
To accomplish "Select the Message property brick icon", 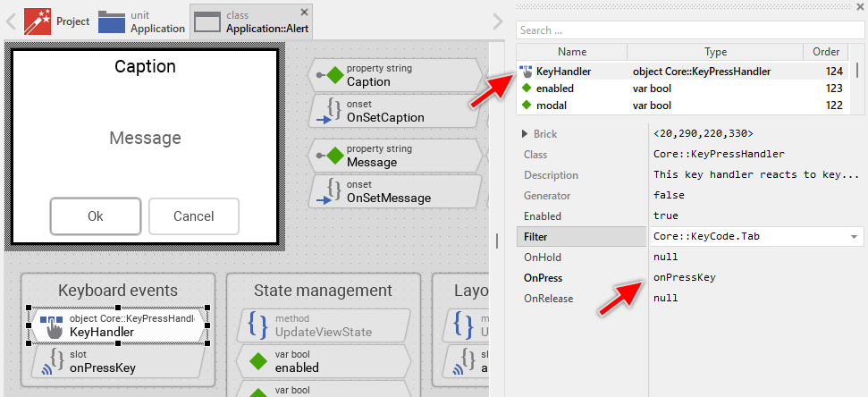I will [x=334, y=156].
